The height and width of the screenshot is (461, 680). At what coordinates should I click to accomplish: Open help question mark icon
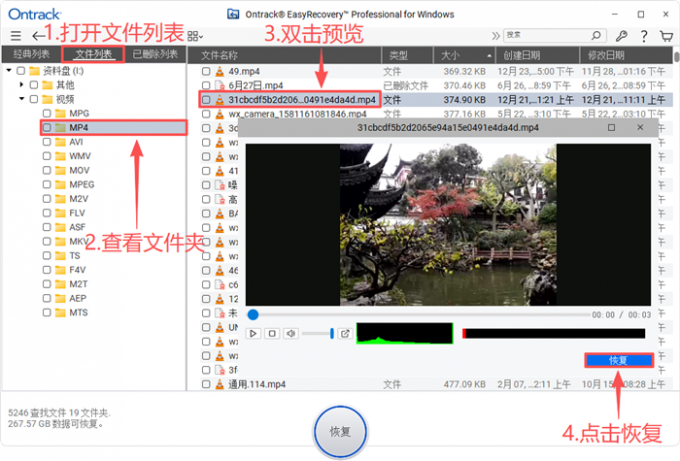pos(644,36)
